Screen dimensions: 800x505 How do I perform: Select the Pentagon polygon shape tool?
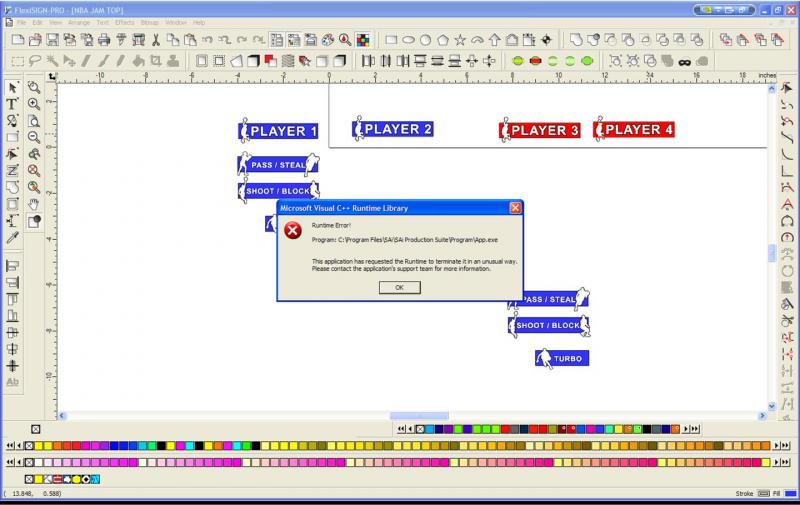[443, 40]
